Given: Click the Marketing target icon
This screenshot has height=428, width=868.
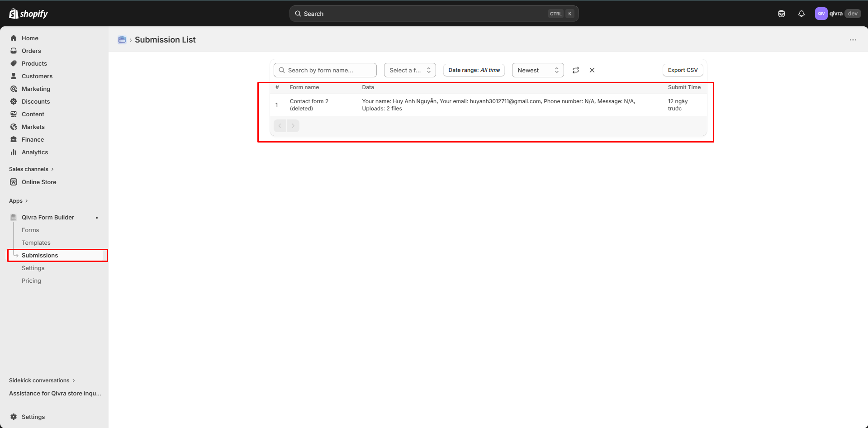Looking at the screenshot, I should [14, 89].
